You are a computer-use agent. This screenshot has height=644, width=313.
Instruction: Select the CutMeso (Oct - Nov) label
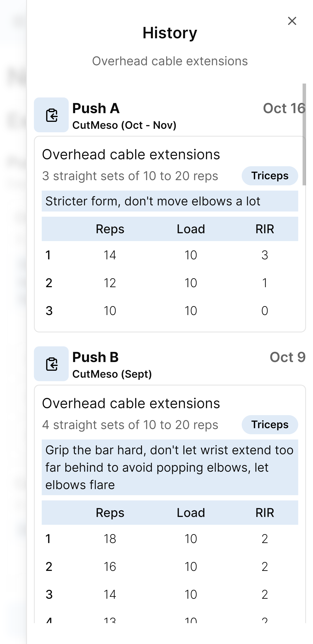124,125
